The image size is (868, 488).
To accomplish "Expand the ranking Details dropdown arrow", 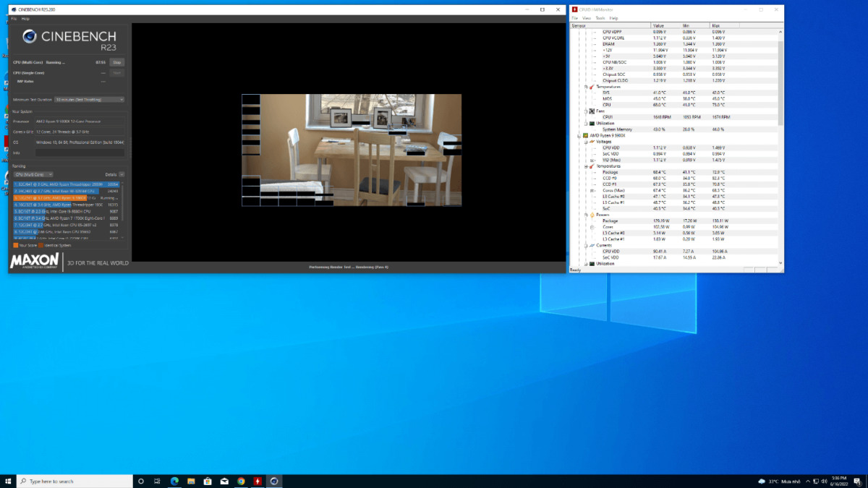I will (122, 174).
